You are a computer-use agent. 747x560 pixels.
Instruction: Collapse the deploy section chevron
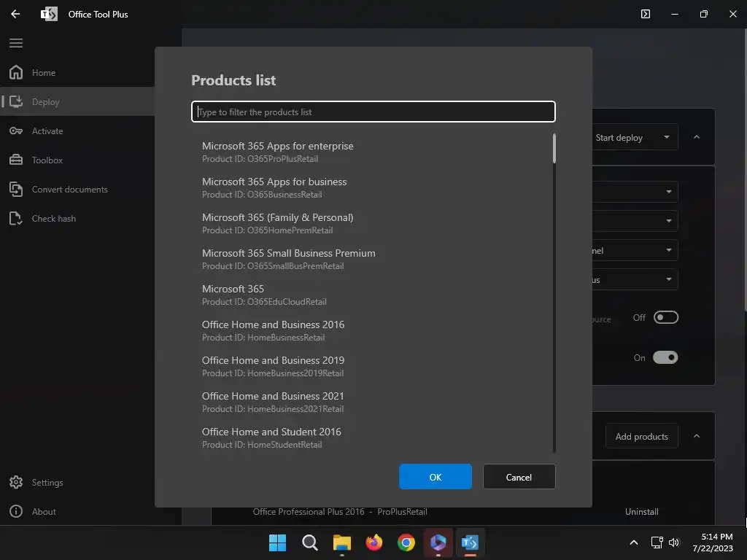tap(697, 137)
